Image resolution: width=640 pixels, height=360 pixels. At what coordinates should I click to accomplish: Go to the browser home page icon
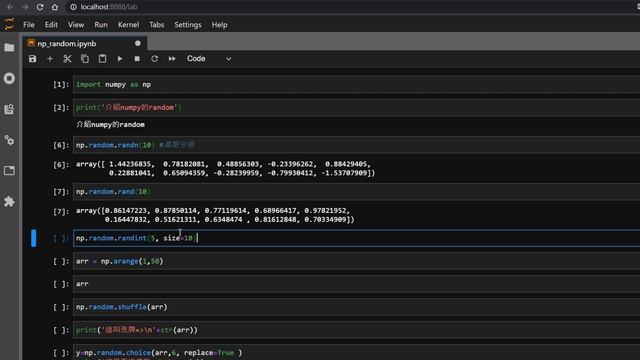(x=55, y=7)
